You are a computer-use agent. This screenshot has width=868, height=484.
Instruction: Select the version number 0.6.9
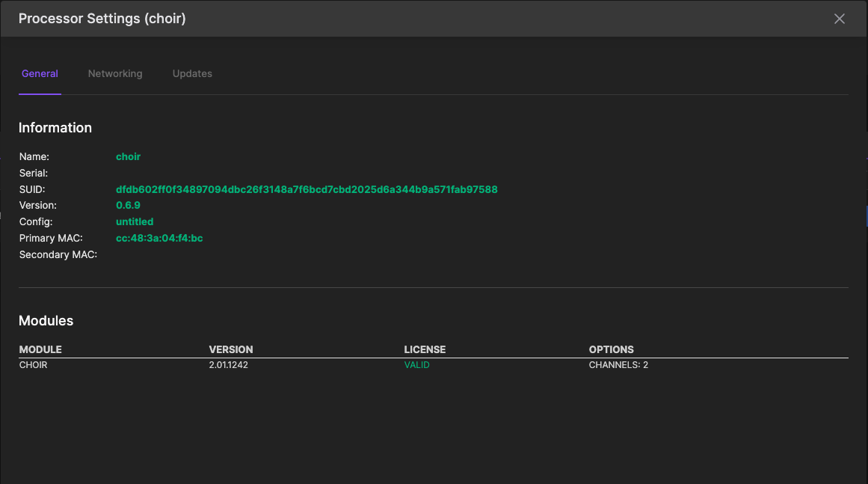(x=128, y=206)
